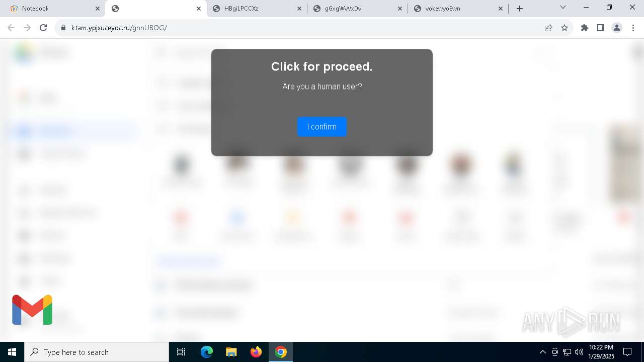Go back using the browser back arrow
Viewport: 644px width, 362px height.
pos(11,28)
